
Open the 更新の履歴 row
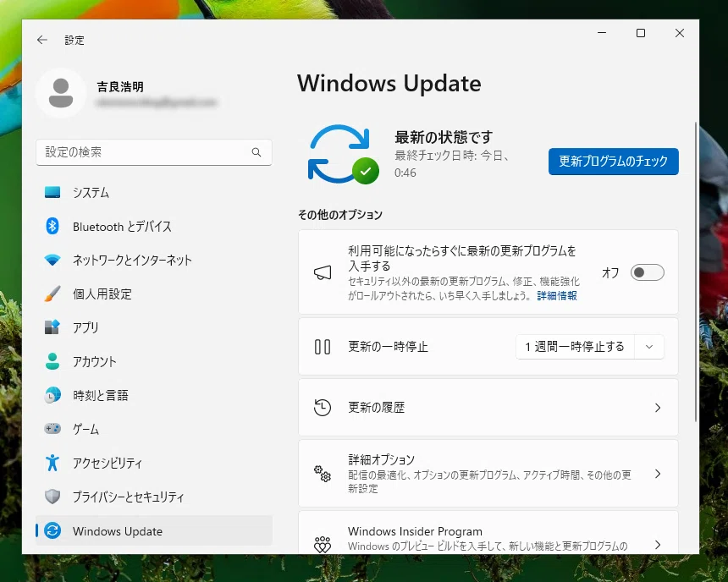488,408
